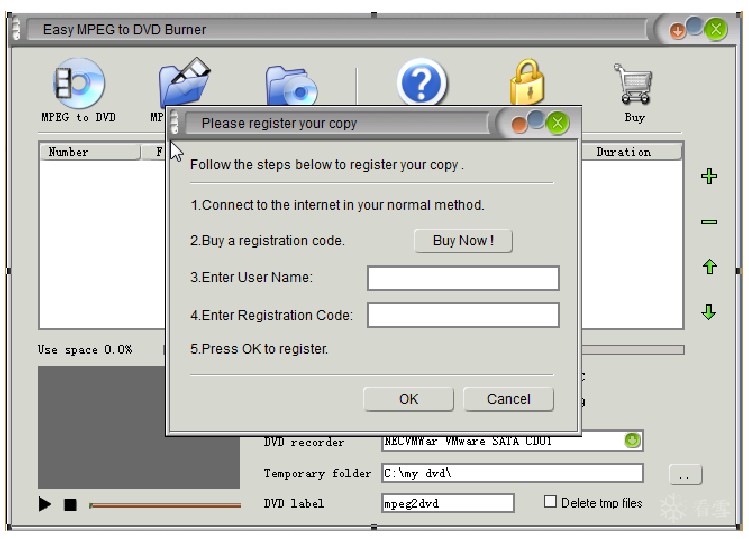The width and height of the screenshot is (749, 539).
Task: Remove a file with the green minus
Action: tap(709, 222)
